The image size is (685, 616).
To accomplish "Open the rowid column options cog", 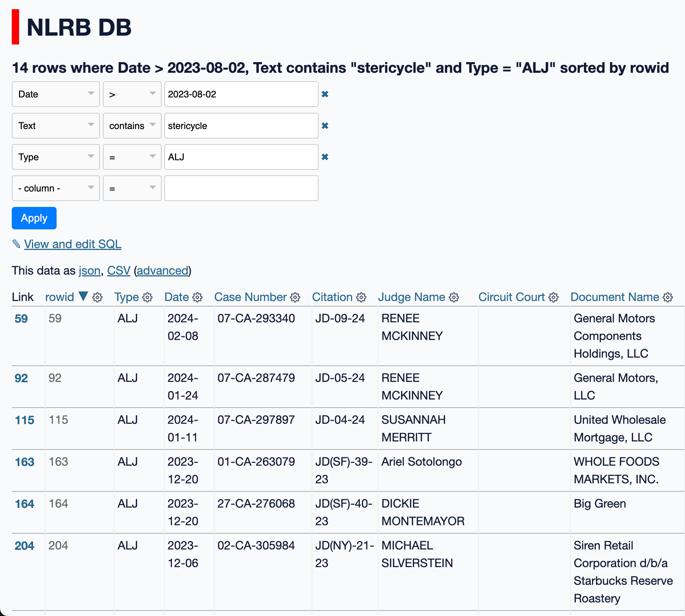I will tap(97, 297).
